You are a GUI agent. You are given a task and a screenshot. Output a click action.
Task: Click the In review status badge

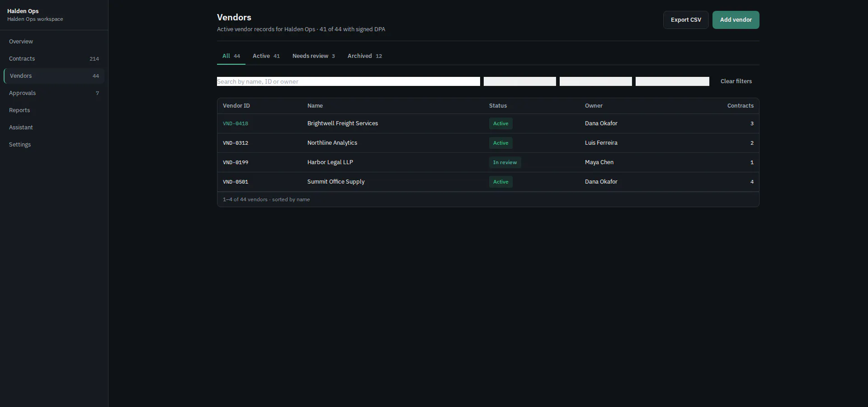505,162
